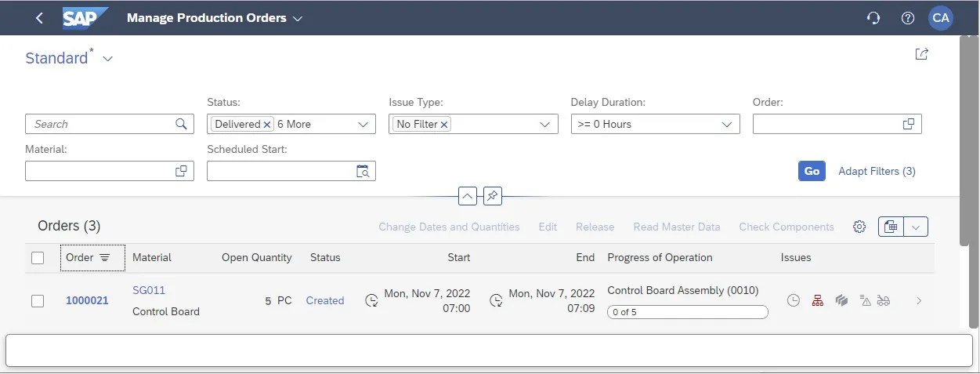Collapse the filter header with the up chevron
The width and height of the screenshot is (980, 374).
(x=467, y=196)
